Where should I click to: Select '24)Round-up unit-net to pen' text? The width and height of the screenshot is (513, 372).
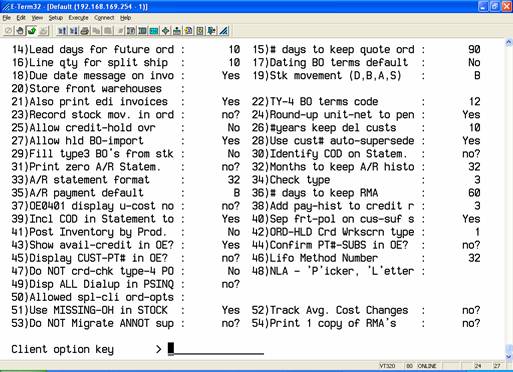[x=333, y=114]
